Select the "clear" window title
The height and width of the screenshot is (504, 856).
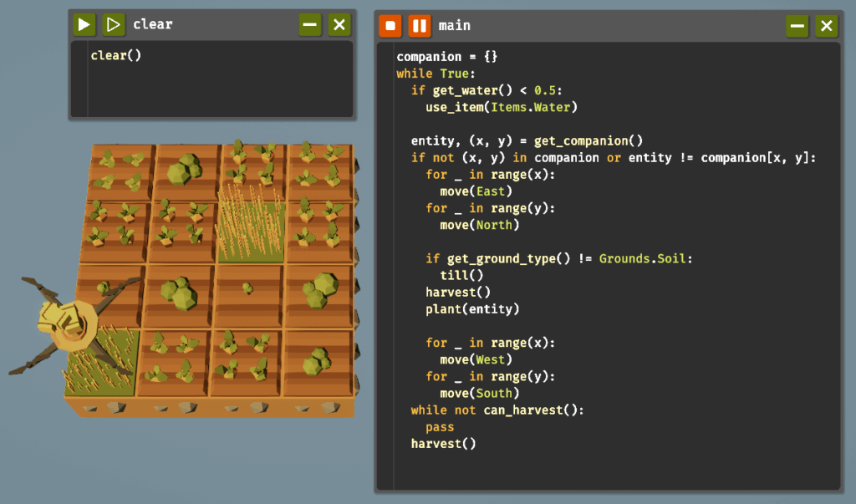click(x=153, y=24)
